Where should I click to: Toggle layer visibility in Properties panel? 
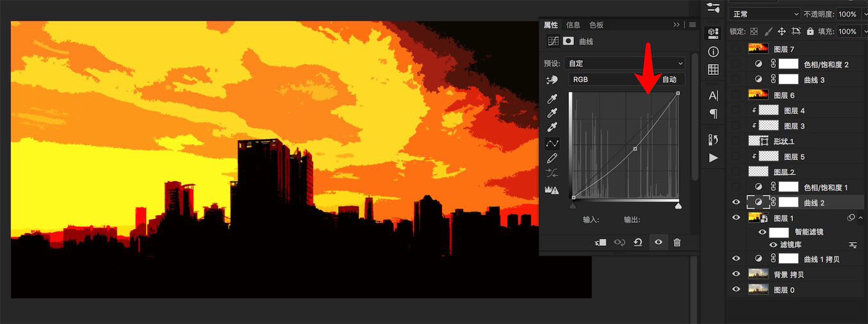(658, 243)
